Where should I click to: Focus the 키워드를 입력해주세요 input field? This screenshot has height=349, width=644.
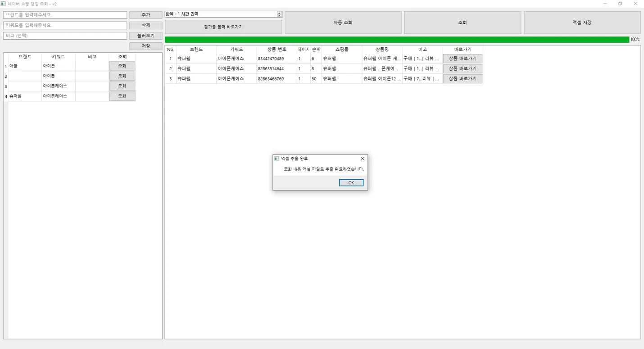(x=65, y=25)
